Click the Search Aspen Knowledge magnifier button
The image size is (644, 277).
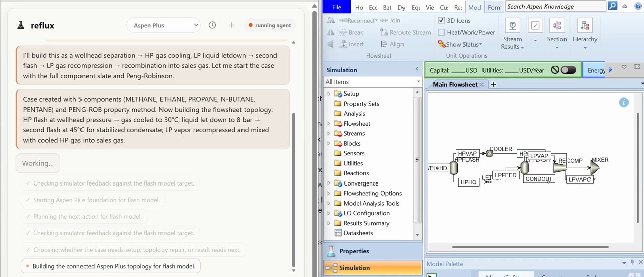(x=612, y=6)
